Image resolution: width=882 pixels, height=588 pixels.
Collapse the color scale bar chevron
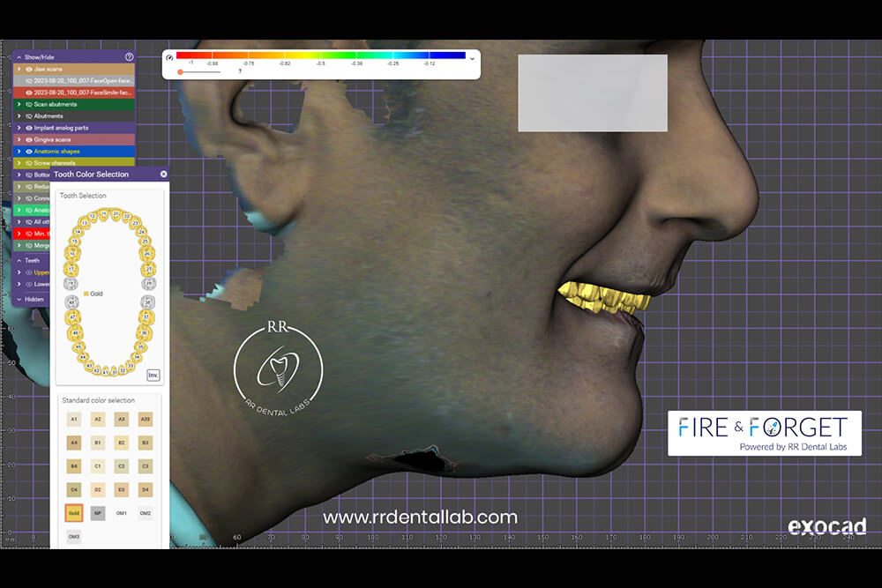pos(473,58)
